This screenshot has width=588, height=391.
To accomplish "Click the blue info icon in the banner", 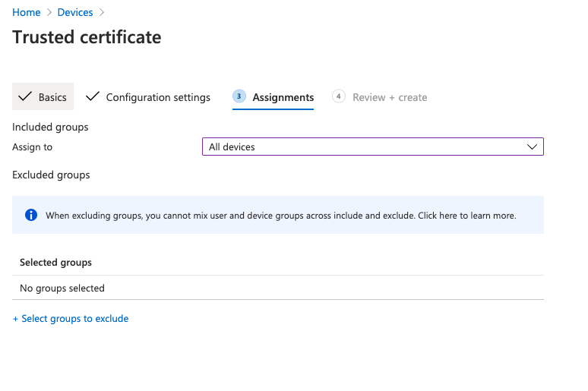I will (x=31, y=215).
